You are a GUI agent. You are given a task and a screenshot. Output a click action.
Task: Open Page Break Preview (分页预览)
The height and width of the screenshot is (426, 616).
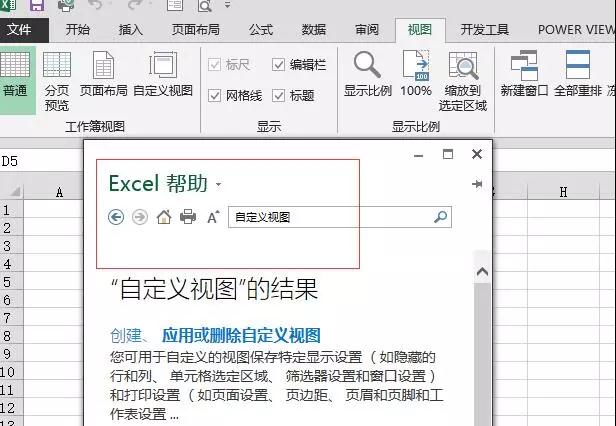(x=57, y=81)
